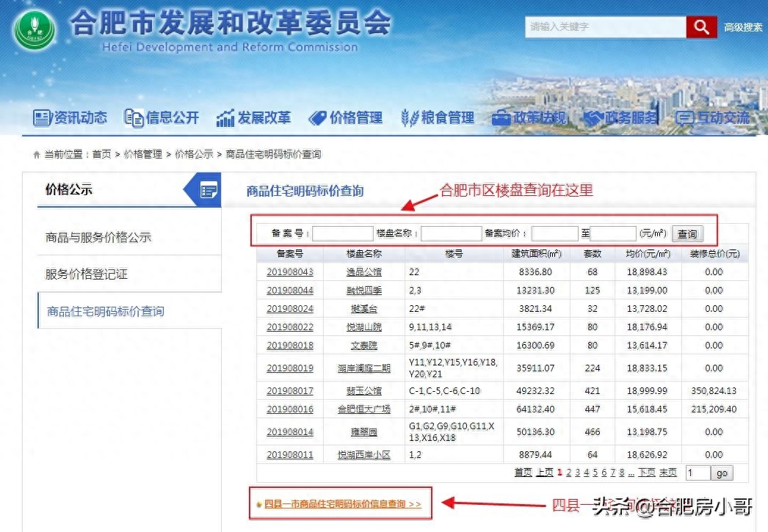768x532 pixels.
Task: Open 四县一市商品住宅明码标价信息查询 link
Action: click(x=342, y=503)
